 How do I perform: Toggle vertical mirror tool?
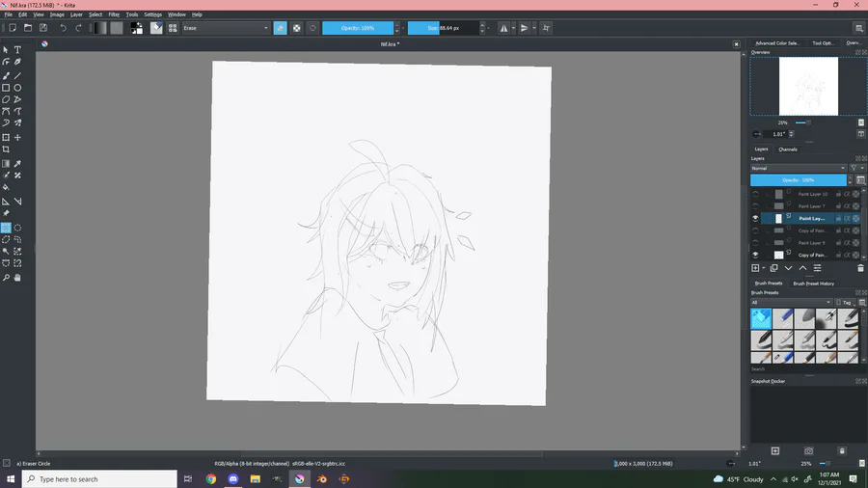(x=524, y=28)
